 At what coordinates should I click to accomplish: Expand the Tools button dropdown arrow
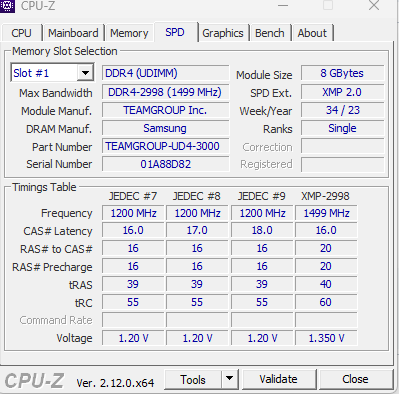coord(229,379)
